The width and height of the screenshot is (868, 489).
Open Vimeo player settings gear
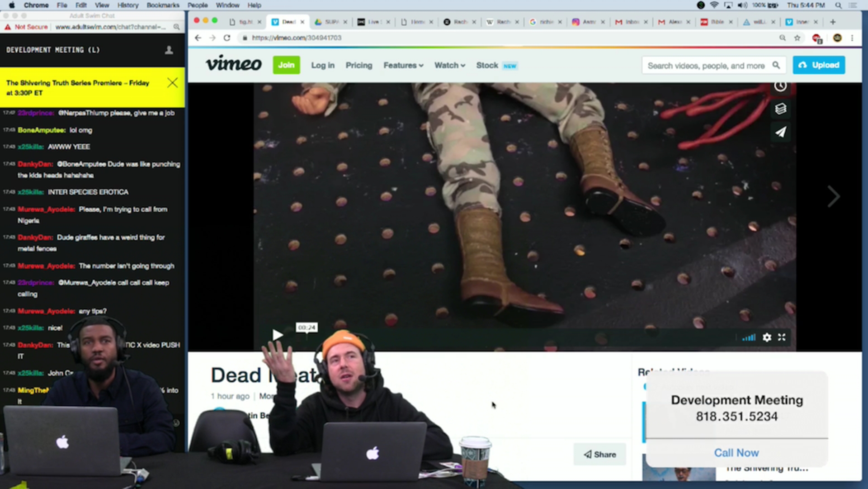[x=767, y=337]
